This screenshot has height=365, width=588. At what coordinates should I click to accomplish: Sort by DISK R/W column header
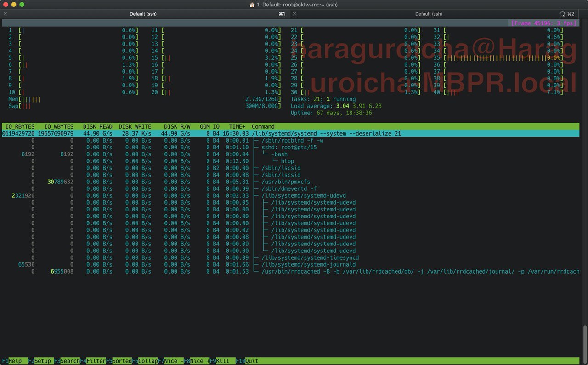(177, 126)
